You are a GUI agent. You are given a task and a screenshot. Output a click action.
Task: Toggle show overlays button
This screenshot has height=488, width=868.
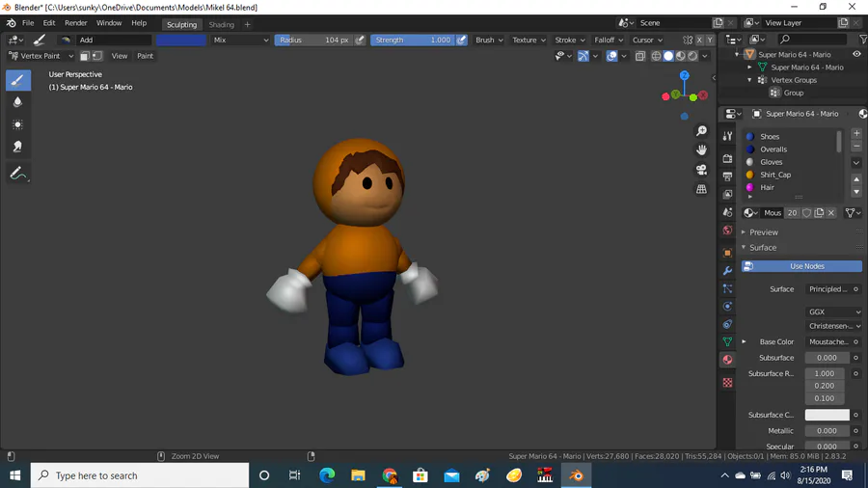coord(611,56)
